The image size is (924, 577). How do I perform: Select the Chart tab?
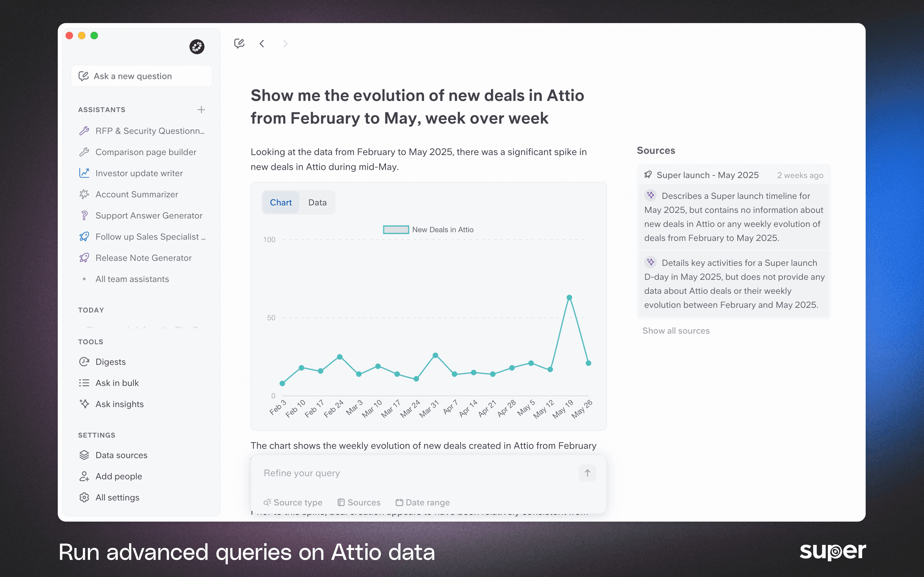[x=281, y=203]
